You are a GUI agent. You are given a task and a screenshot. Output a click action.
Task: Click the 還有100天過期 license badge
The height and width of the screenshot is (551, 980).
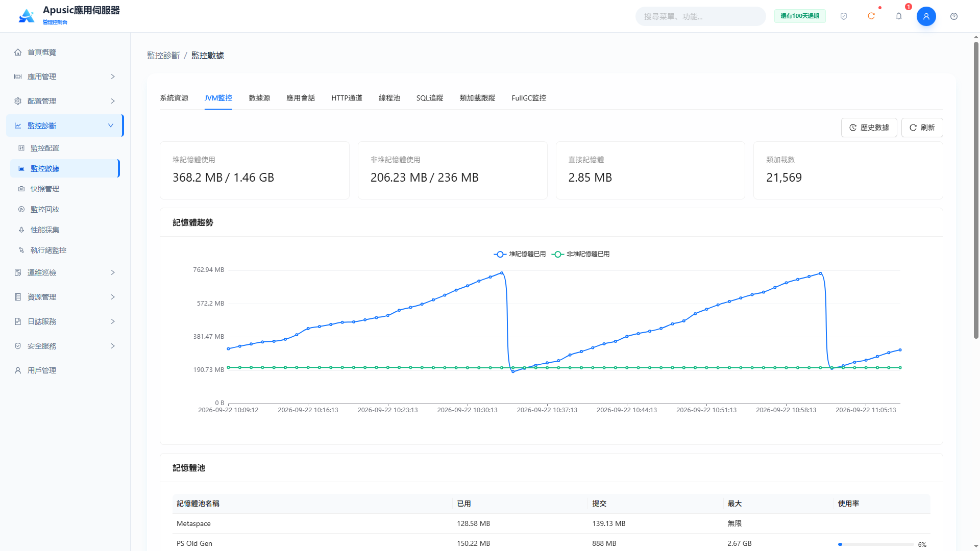[800, 16]
